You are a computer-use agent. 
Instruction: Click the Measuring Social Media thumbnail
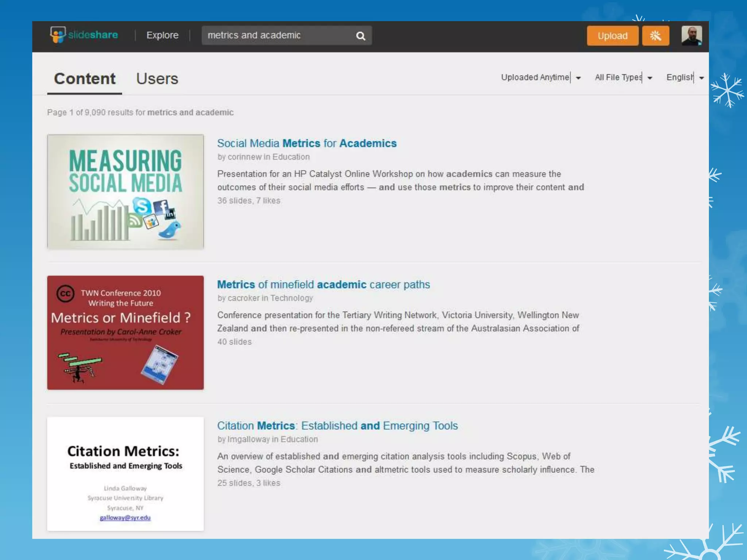125,192
